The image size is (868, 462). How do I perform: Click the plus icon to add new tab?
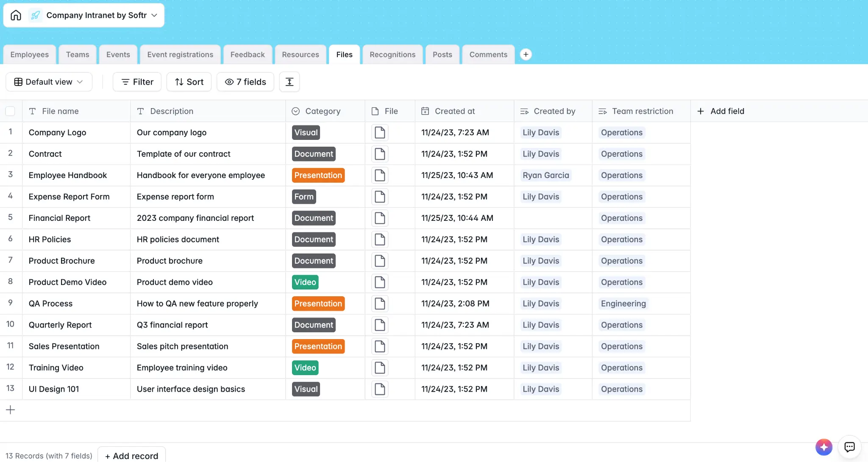(526, 54)
